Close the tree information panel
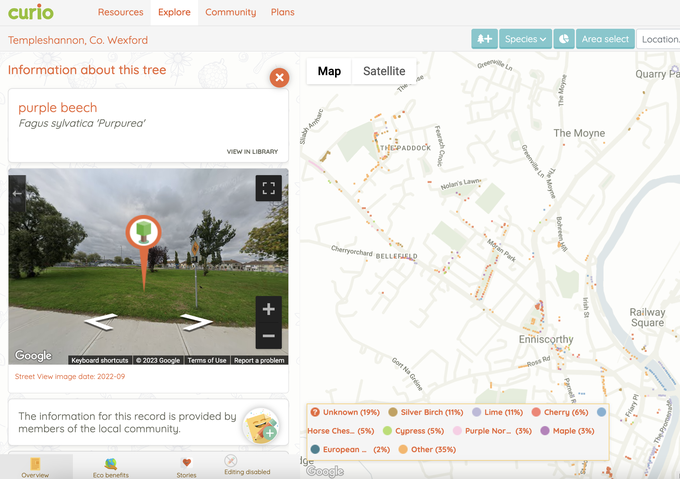The height and width of the screenshot is (479, 680). tap(279, 77)
